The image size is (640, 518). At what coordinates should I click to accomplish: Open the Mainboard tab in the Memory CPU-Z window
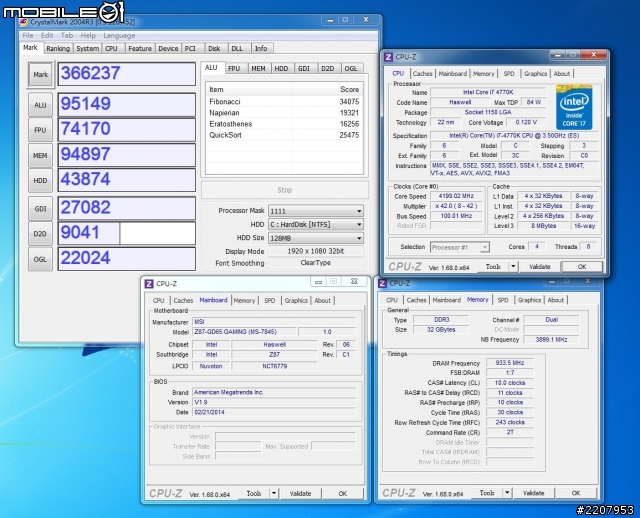447,300
